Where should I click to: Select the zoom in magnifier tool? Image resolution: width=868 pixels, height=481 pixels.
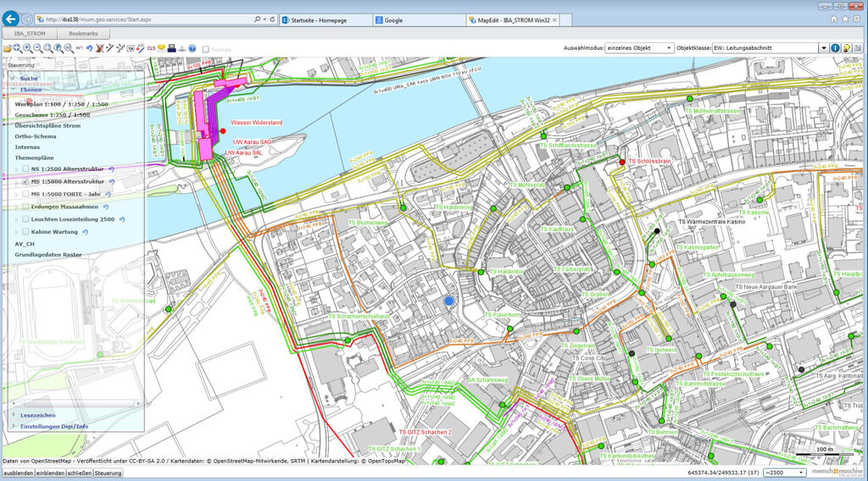tap(27, 48)
